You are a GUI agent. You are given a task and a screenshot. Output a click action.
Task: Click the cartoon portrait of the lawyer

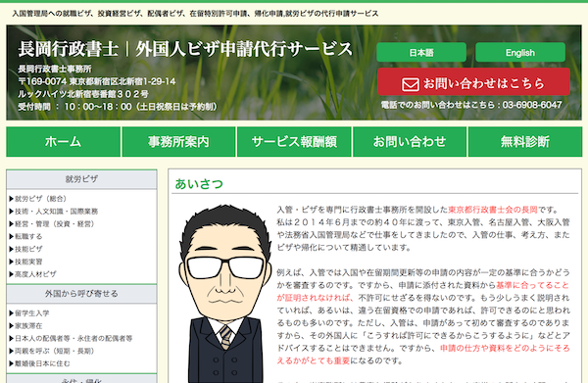224,294
